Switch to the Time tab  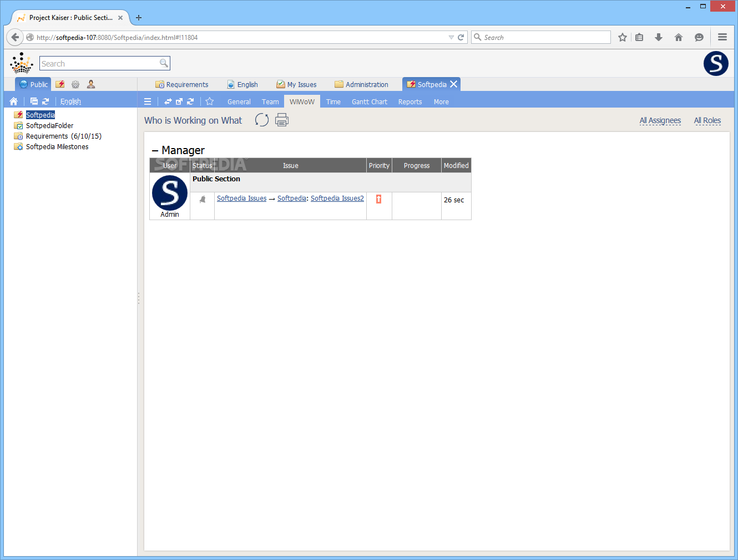pos(333,101)
